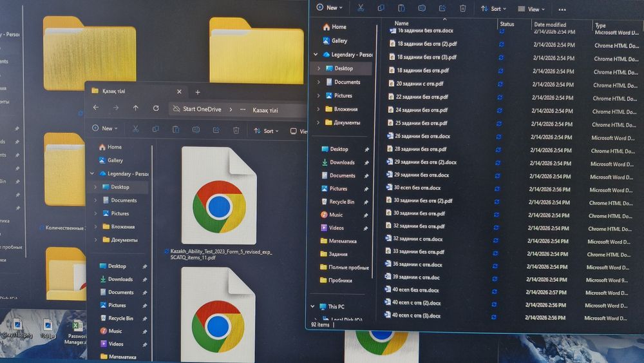Close the Қазақ тілі tab

tap(179, 92)
